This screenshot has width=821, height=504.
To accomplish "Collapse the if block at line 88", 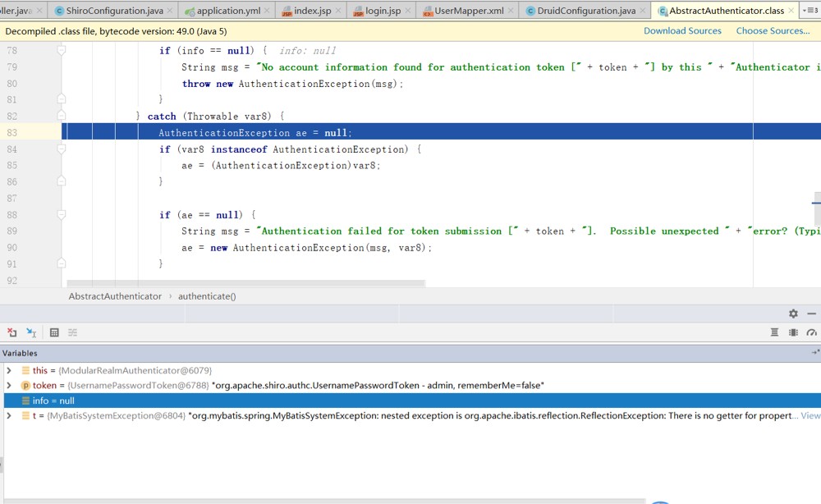I will coord(62,214).
